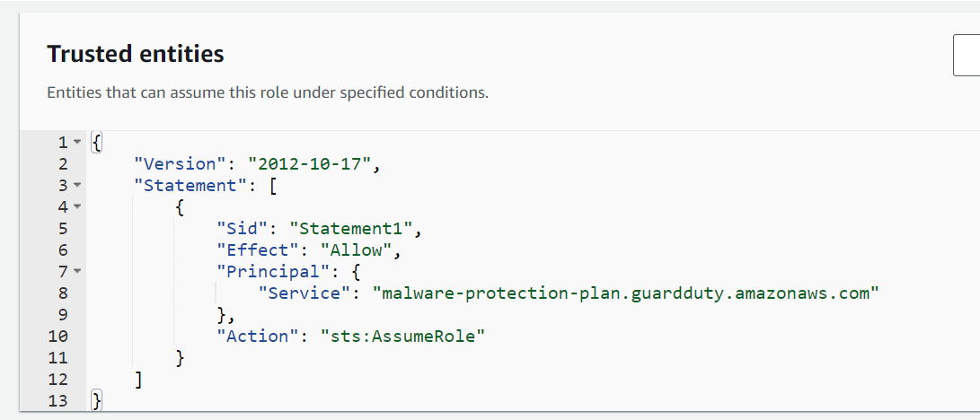Place cursor at opening bracket after "Statement"
The width and height of the screenshot is (980, 420).
pyautogui.click(x=273, y=186)
